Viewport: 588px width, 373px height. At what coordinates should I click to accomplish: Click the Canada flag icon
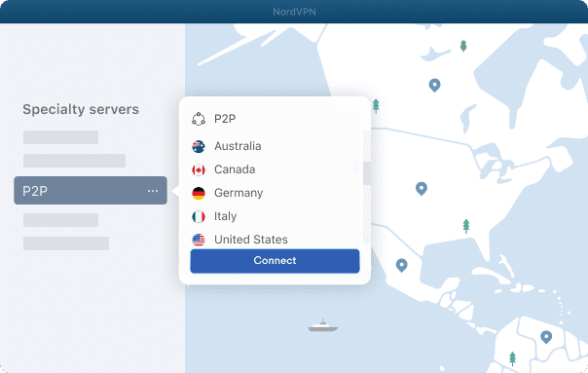click(199, 170)
